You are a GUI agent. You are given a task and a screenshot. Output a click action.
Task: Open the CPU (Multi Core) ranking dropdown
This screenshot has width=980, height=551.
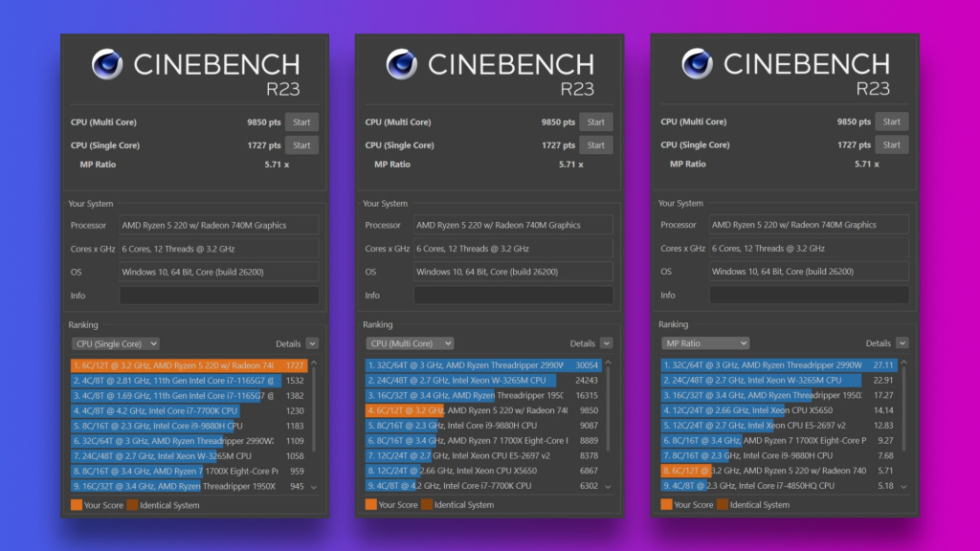coord(410,343)
